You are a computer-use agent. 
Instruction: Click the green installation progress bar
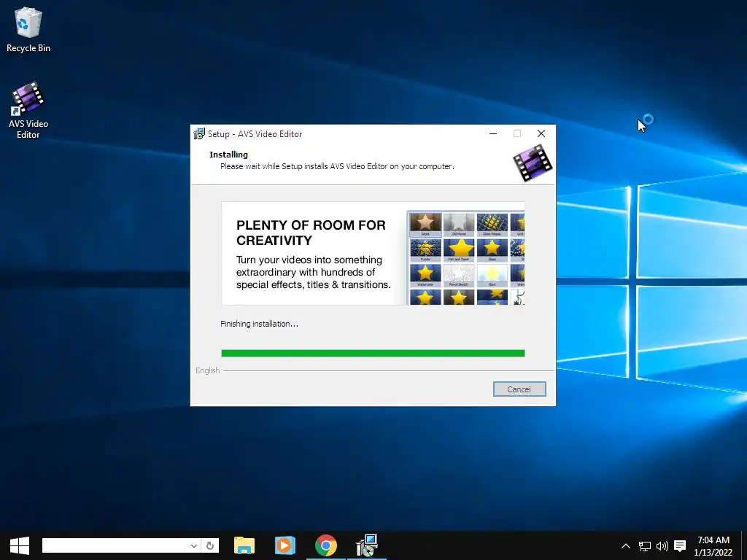[373, 353]
